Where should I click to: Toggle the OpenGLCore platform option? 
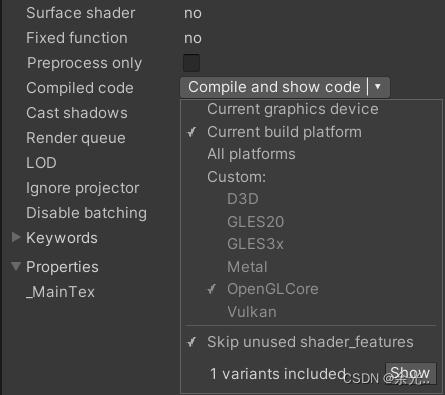pos(273,289)
